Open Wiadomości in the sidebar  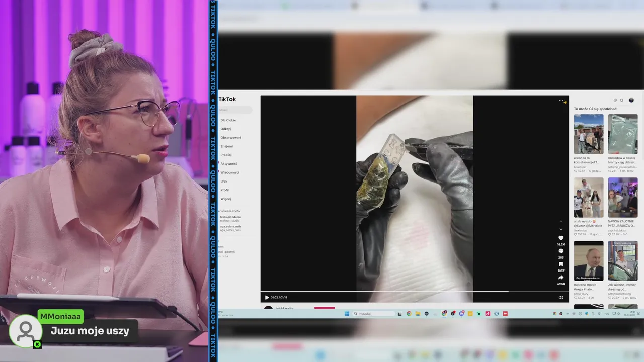click(x=230, y=172)
